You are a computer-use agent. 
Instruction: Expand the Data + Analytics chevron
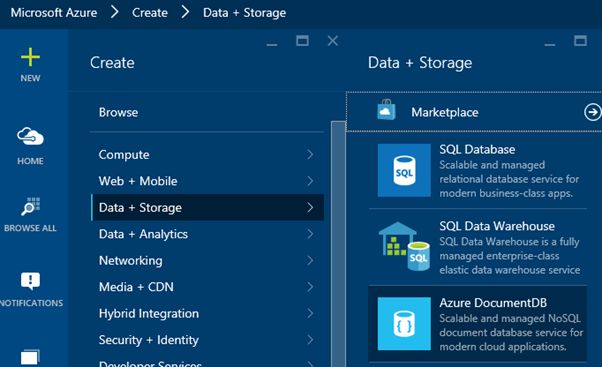[310, 234]
